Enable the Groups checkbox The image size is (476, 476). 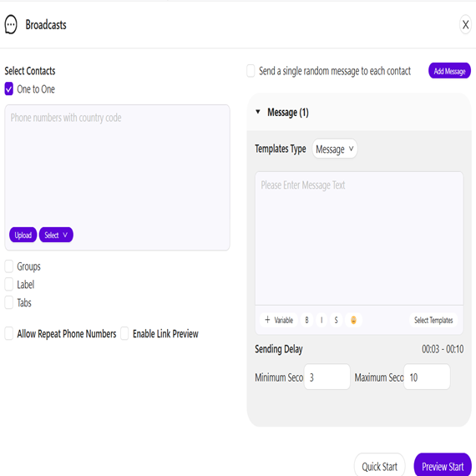(x=9, y=266)
